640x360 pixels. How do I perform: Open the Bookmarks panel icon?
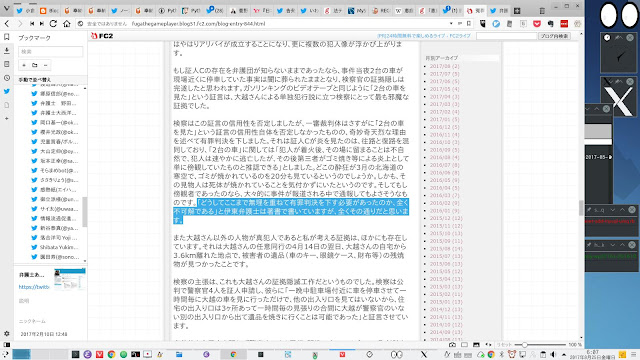pyautogui.click(x=7, y=37)
